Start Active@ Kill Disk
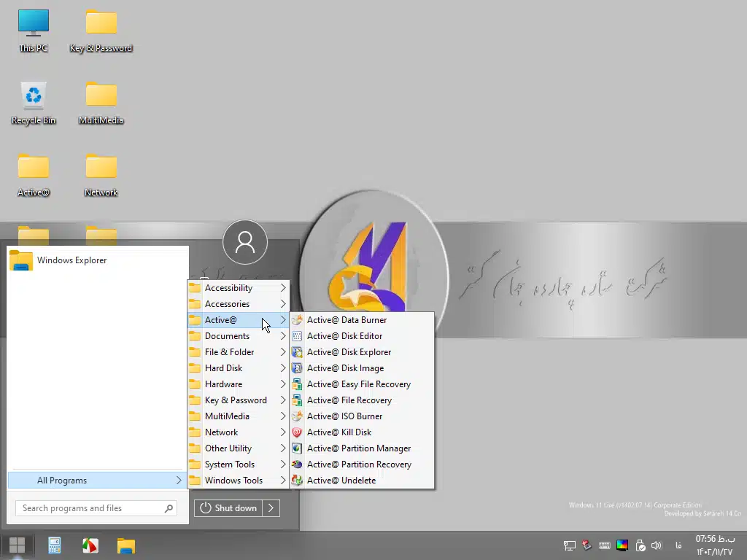 point(339,432)
